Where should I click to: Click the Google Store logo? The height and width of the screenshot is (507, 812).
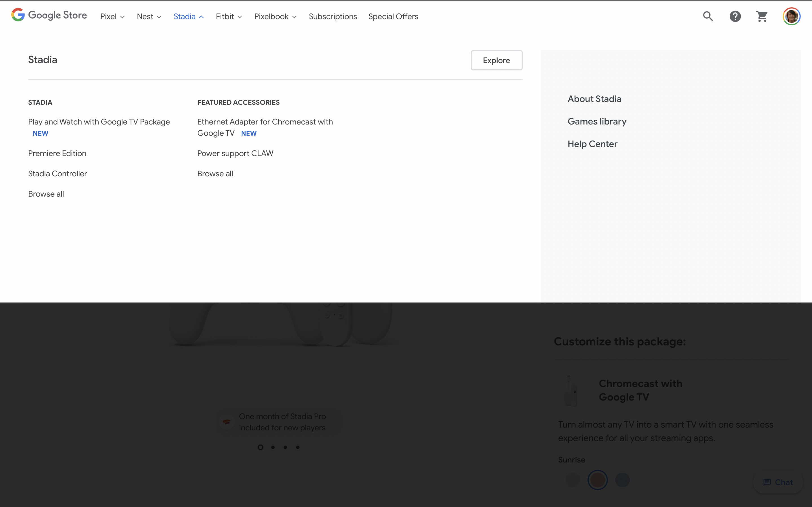click(x=49, y=15)
